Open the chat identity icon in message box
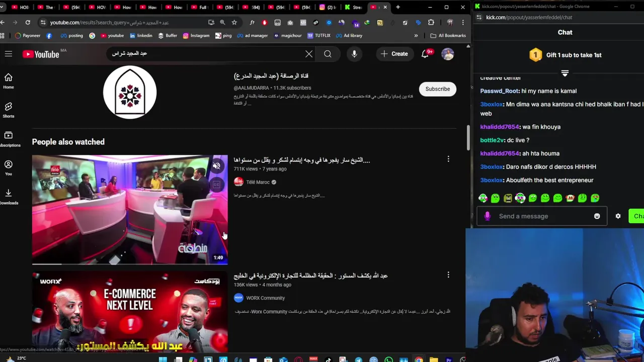Viewport: 644px width, 362px height. point(487,216)
